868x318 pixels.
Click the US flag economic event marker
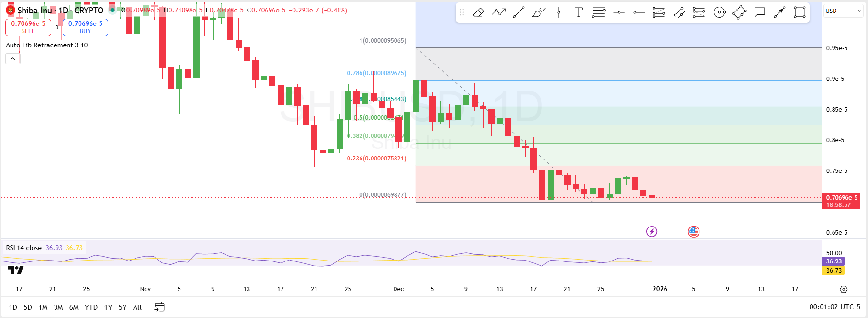coord(694,232)
